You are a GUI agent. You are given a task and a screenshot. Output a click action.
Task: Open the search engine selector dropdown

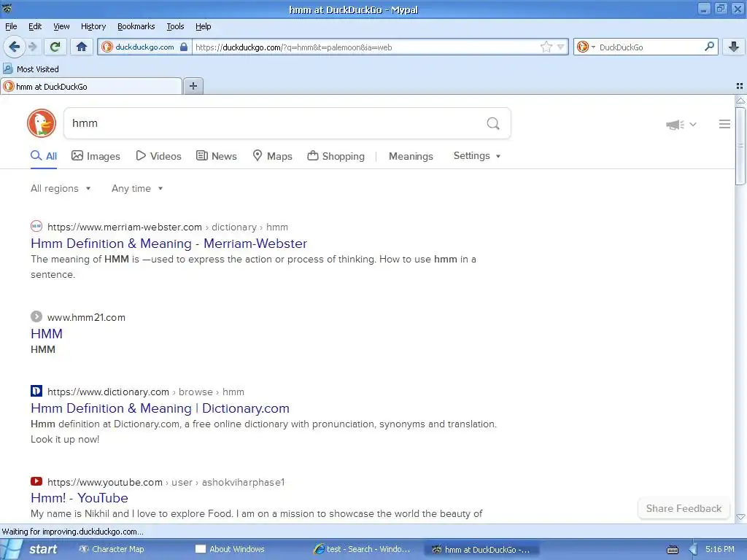click(x=586, y=47)
